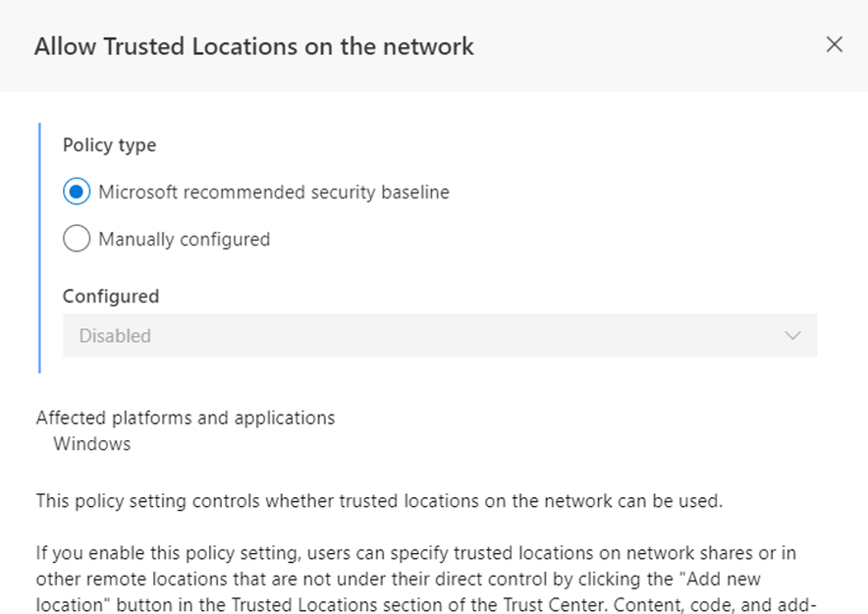Click the 'Manually configured' label text
868x614 pixels.
(x=185, y=239)
